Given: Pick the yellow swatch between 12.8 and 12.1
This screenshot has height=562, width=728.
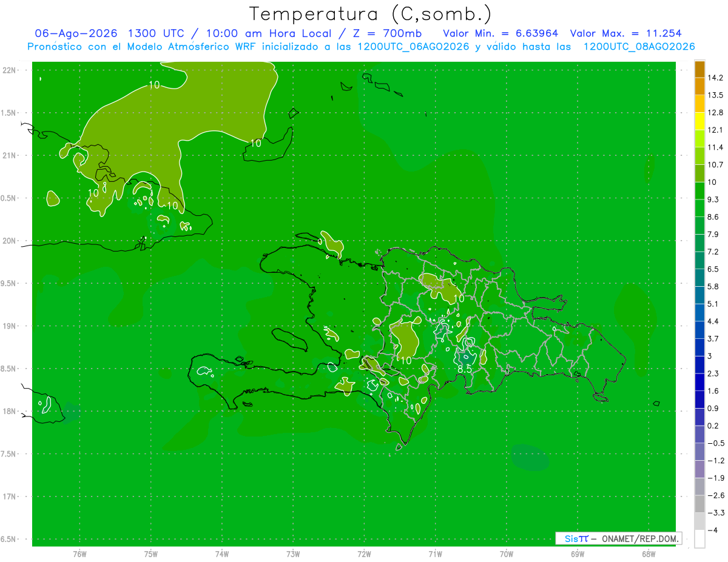Looking at the screenshot, I should 699,121.
